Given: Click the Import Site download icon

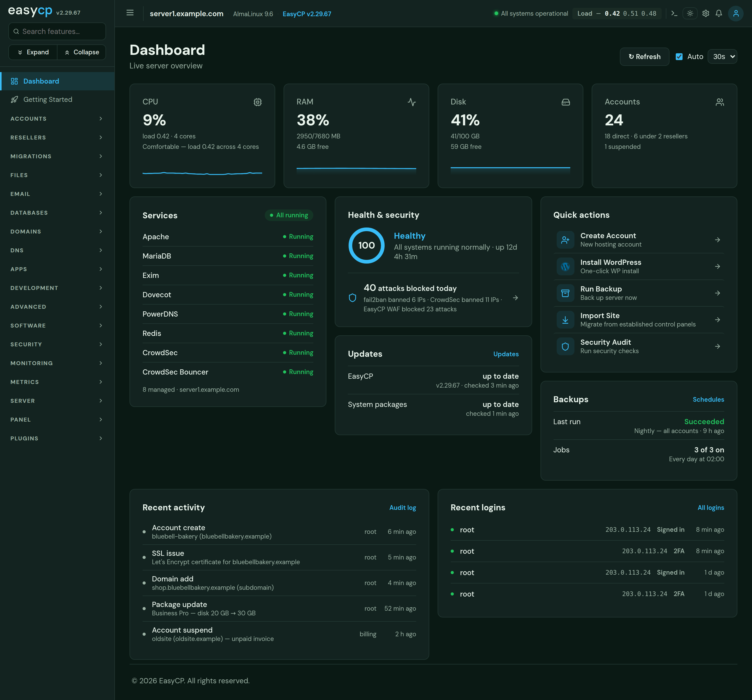Looking at the screenshot, I should (565, 320).
